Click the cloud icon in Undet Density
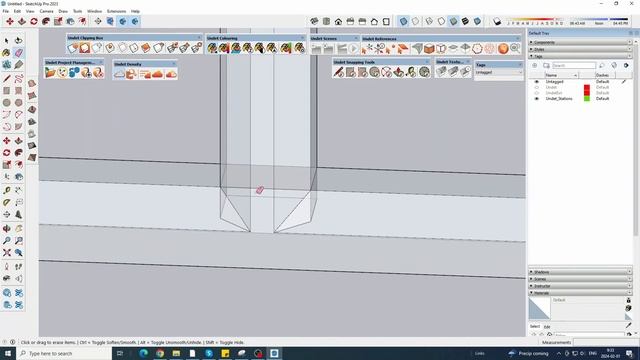 (119, 74)
